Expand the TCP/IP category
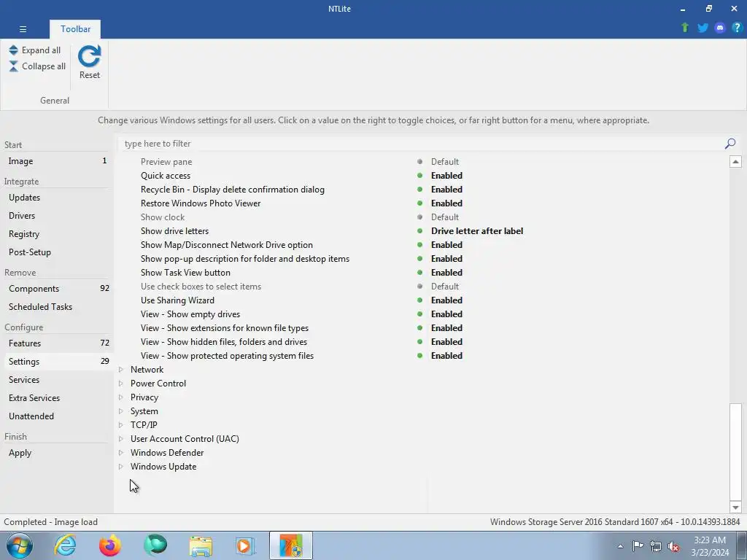Viewport: 747px width, 560px height. click(x=120, y=425)
